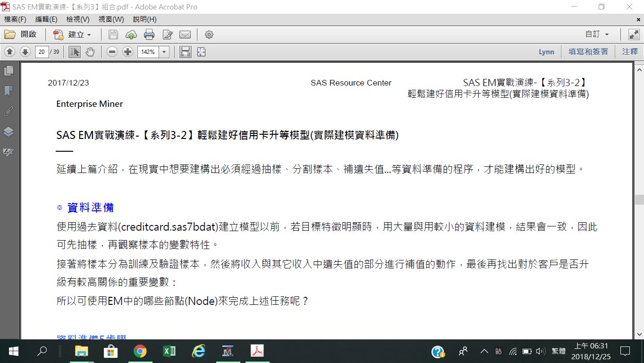Image resolution: width=644 pixels, height=363 pixels.
Task: Open the 檔案(F) menu
Action: click(x=15, y=19)
